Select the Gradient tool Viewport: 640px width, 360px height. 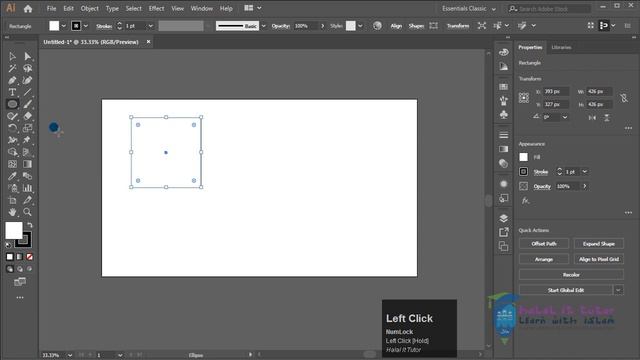click(x=27, y=164)
